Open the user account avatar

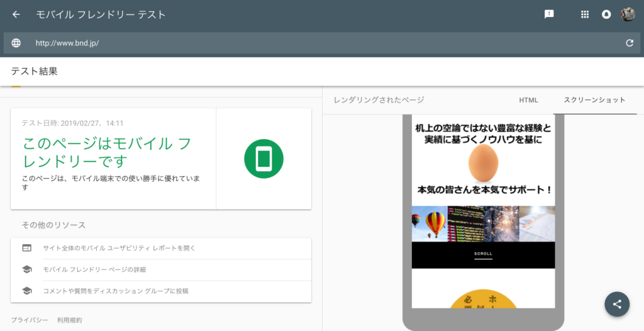click(x=628, y=14)
